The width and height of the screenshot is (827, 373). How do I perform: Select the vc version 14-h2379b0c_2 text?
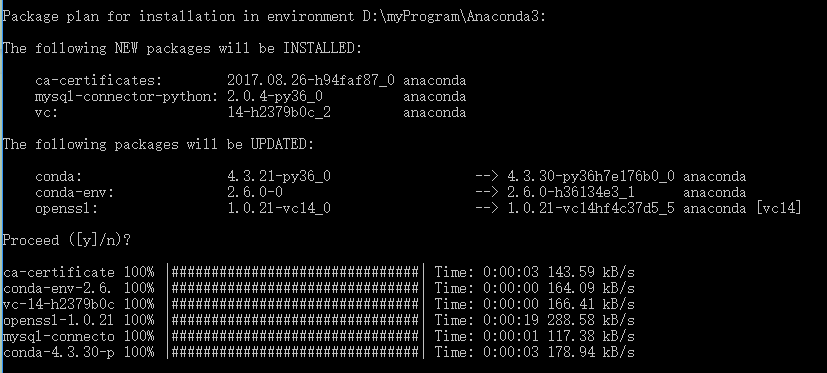click(x=279, y=112)
